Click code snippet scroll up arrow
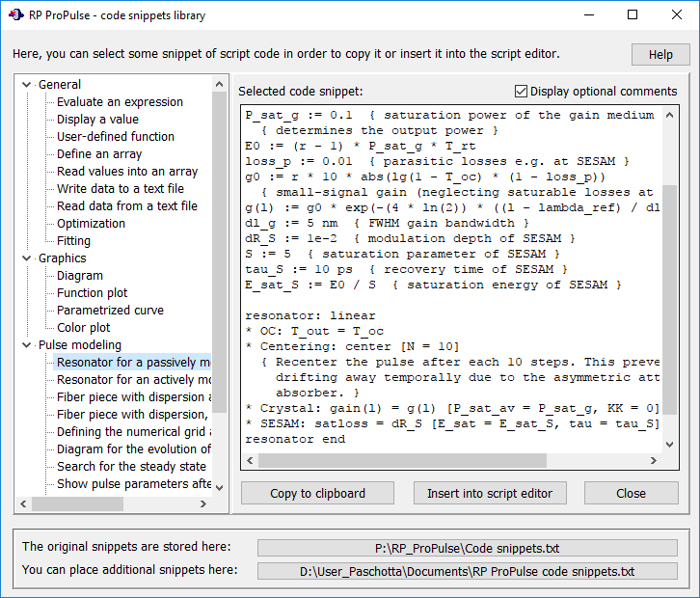Screen dimensions: 700x598 669,115
